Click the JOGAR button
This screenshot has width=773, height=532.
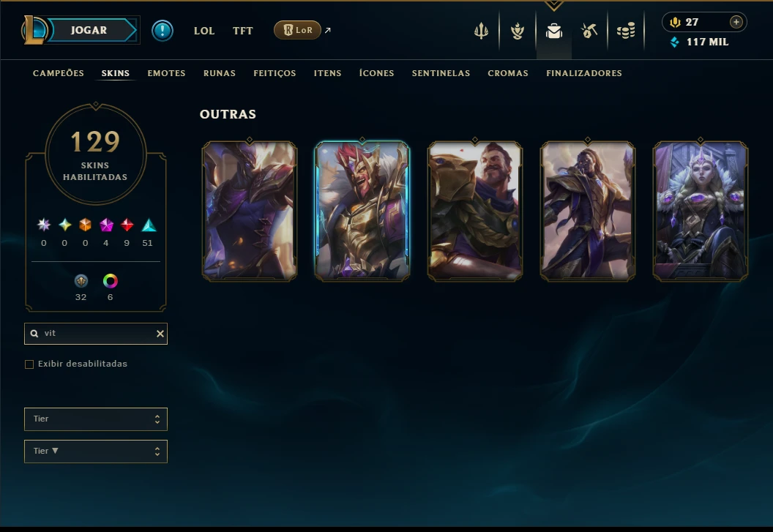89,30
